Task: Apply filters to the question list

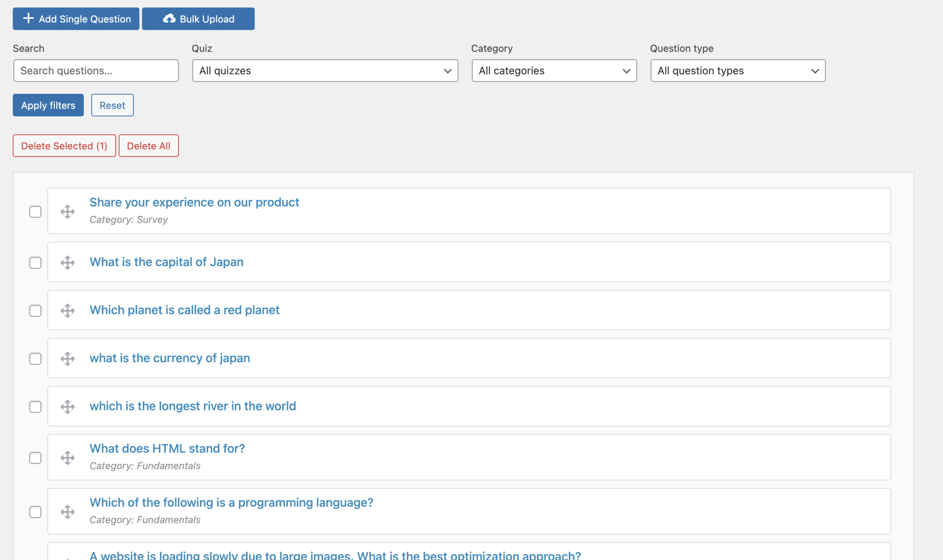Action: click(48, 105)
